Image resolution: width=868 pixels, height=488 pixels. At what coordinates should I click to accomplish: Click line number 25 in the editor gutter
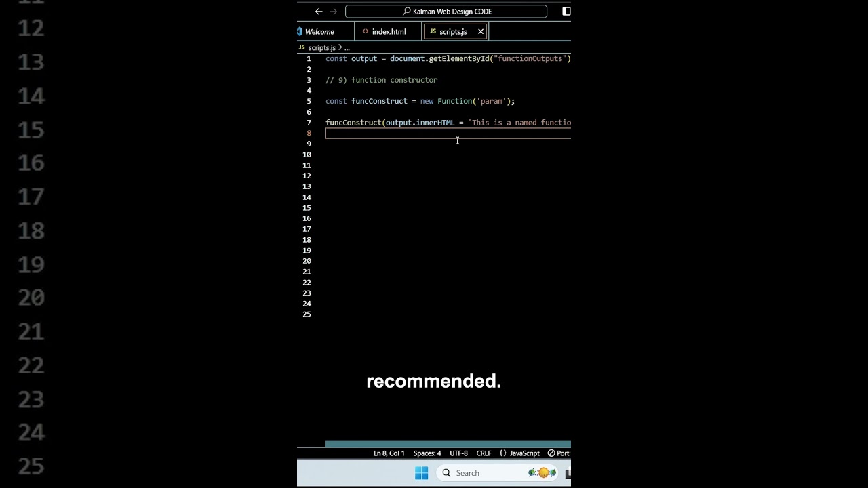tap(307, 314)
